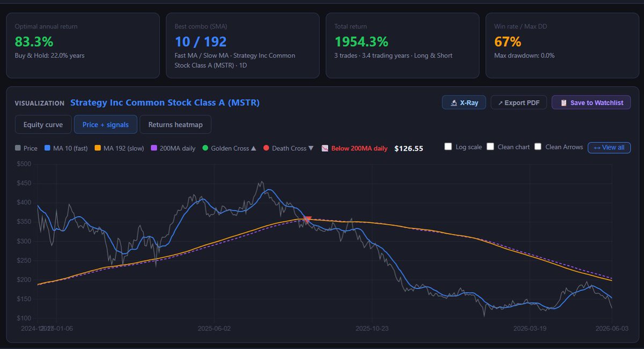Screen dimensions: 644x349
Task: Tick the Clean chart checkbox
Action: (x=490, y=147)
